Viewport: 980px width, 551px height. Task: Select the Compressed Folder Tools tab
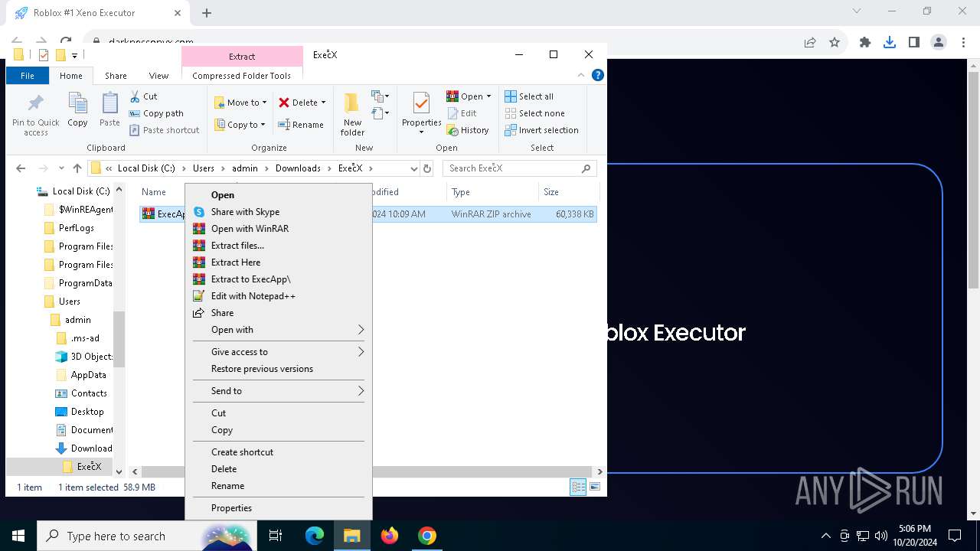pos(241,76)
